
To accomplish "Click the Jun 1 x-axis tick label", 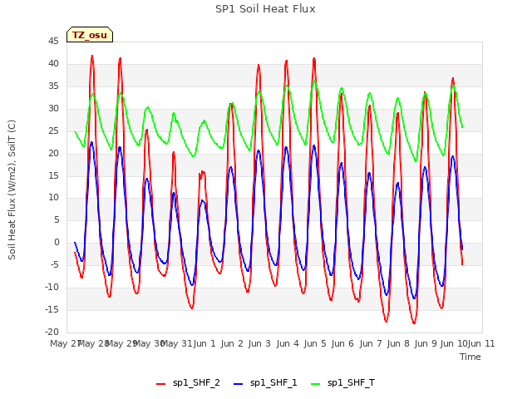I will pyautogui.click(x=204, y=343).
